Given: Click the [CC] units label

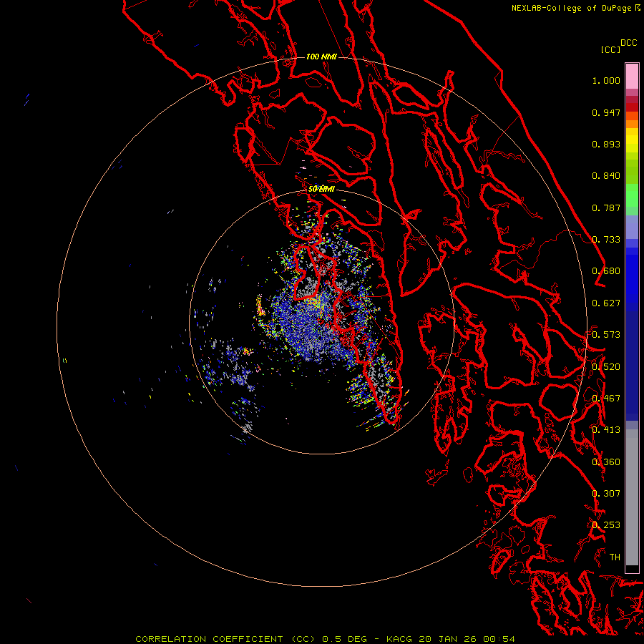Looking at the screenshot, I should point(610,49).
